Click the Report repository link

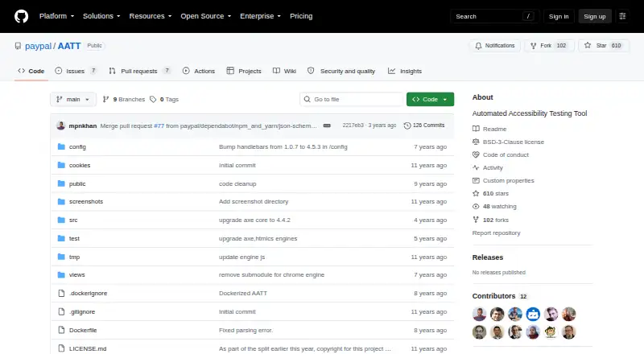(496, 233)
